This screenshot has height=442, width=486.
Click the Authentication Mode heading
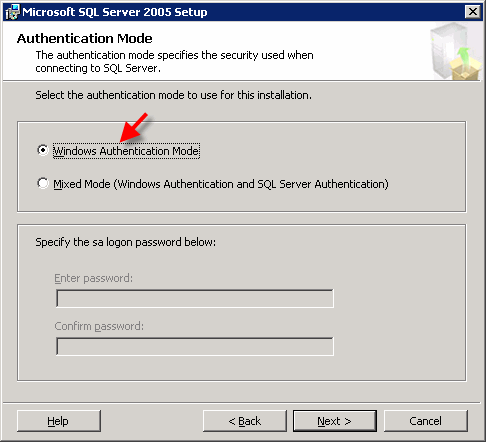click(85, 38)
